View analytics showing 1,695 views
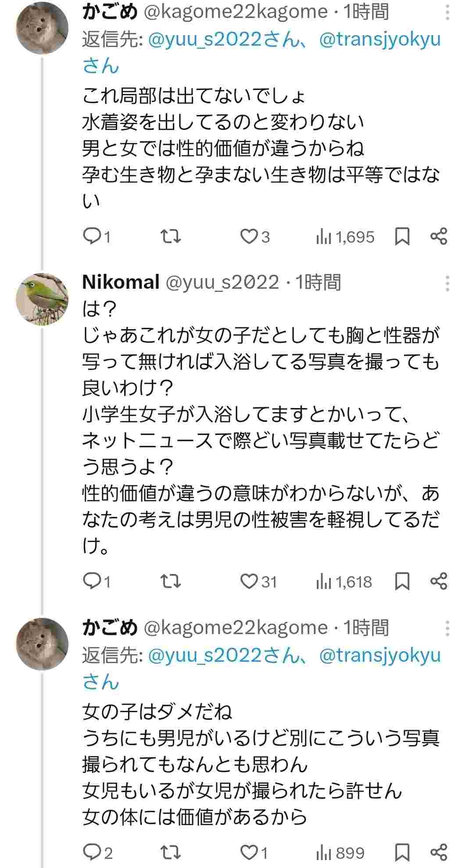473x868 pixels. click(x=345, y=237)
